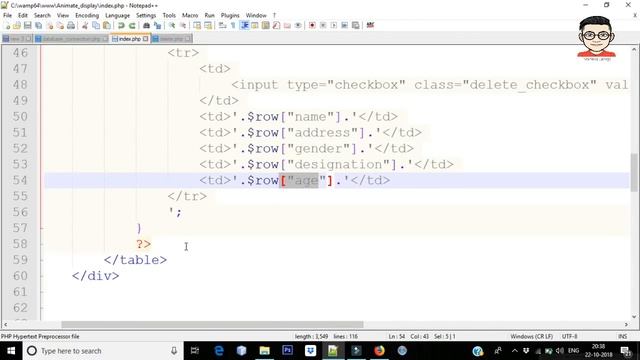Open Microsoft Edge from taskbar
This screenshot has width=640, height=360.
[x=219, y=351]
